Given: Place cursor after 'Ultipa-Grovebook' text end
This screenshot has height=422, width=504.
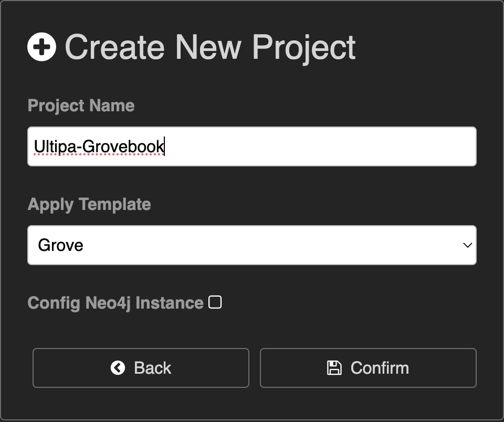Looking at the screenshot, I should [164, 146].
